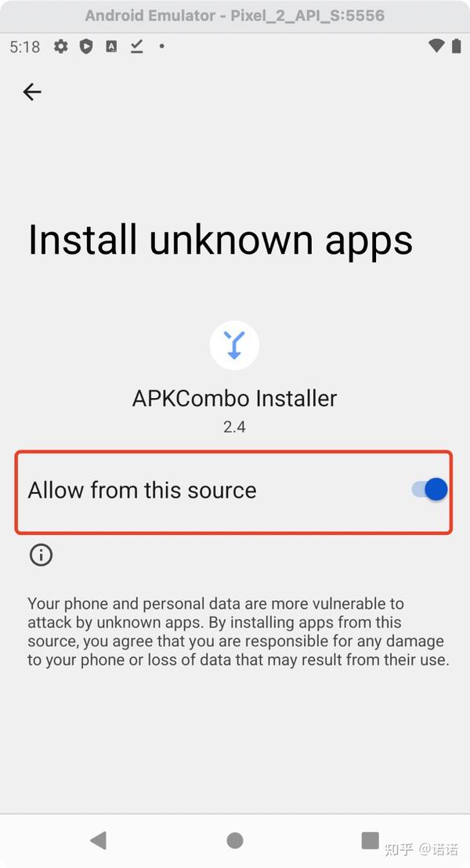Tap the 5:18 clock in status bar
This screenshot has height=868, width=470.
tap(25, 47)
